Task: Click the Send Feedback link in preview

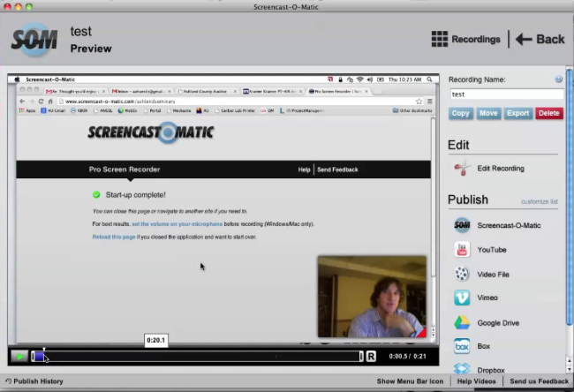Action: tap(337, 170)
